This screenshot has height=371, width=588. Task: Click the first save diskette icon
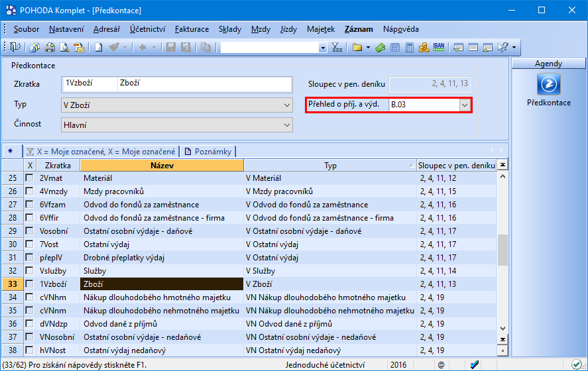[171, 47]
